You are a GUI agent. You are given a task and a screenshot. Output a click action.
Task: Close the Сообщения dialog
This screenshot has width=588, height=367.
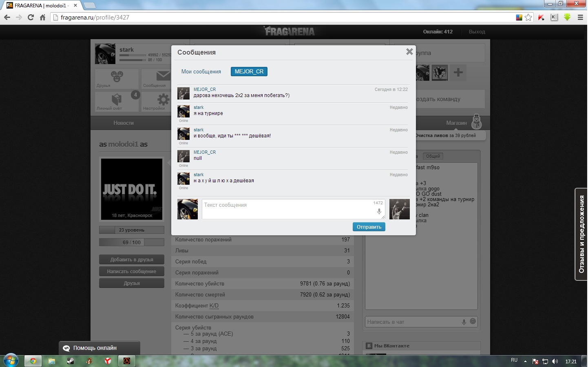(x=409, y=52)
